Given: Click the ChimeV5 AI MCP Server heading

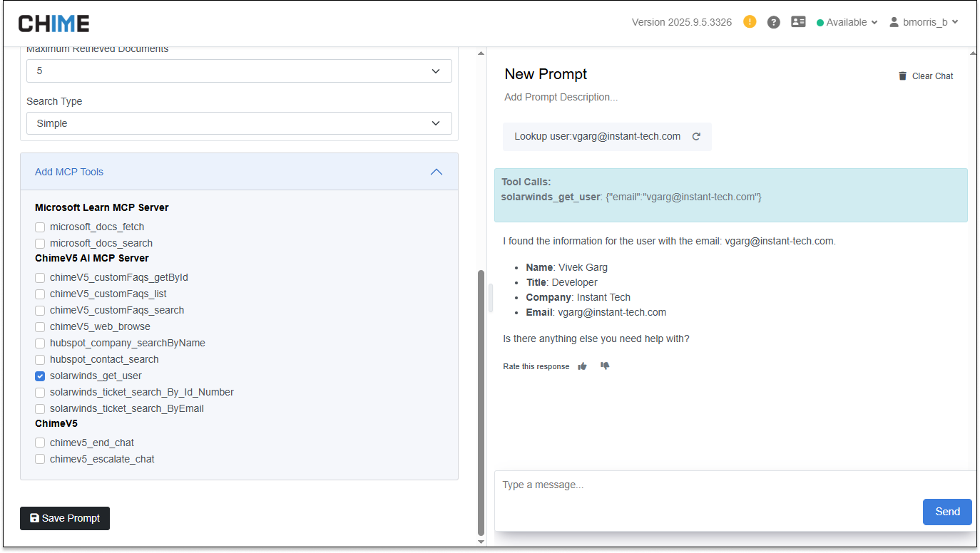Looking at the screenshot, I should pyautogui.click(x=92, y=258).
